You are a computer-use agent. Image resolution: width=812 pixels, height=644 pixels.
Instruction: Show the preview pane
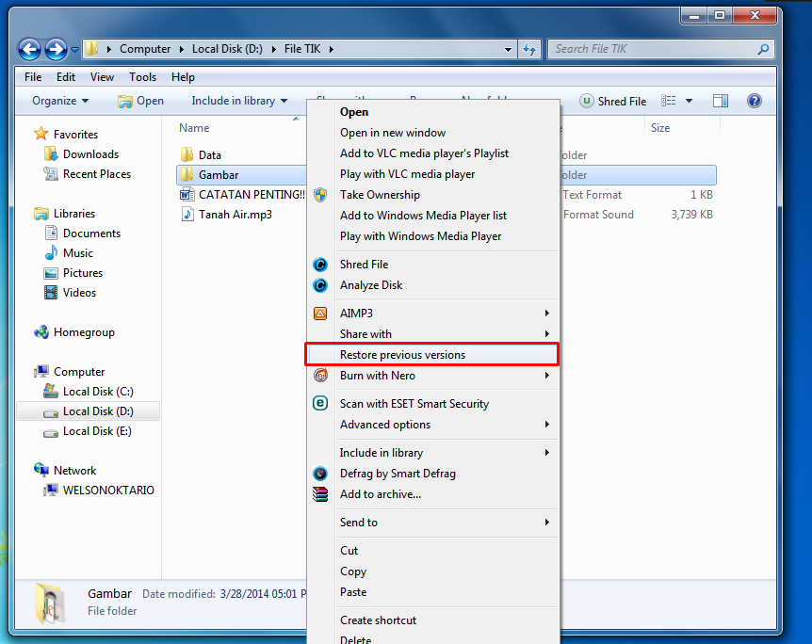pos(721,101)
